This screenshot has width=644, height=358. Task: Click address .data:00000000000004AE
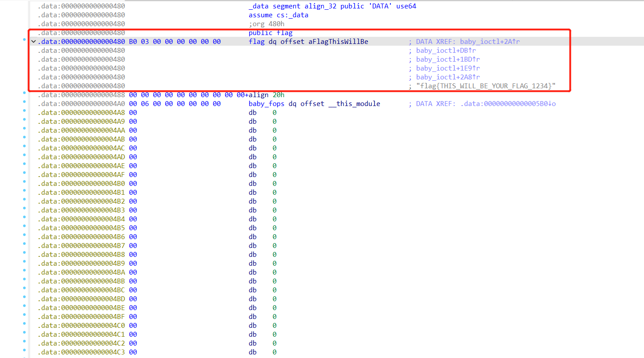point(81,166)
